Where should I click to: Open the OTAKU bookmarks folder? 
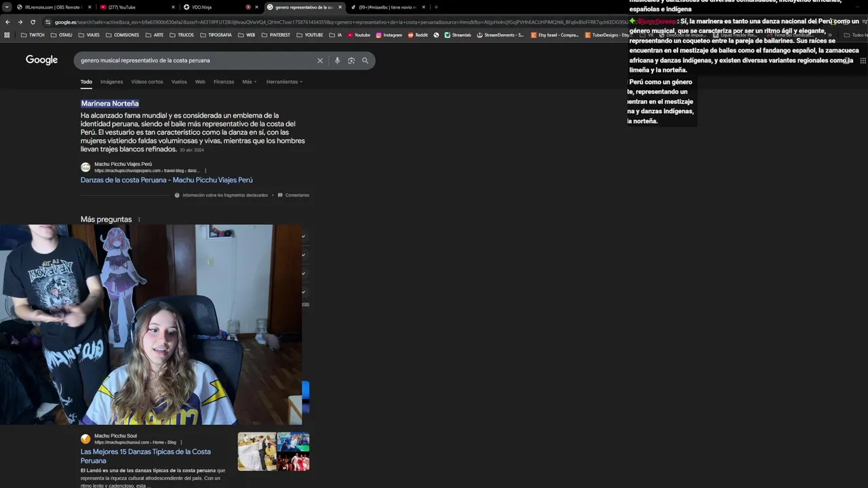tap(61, 35)
